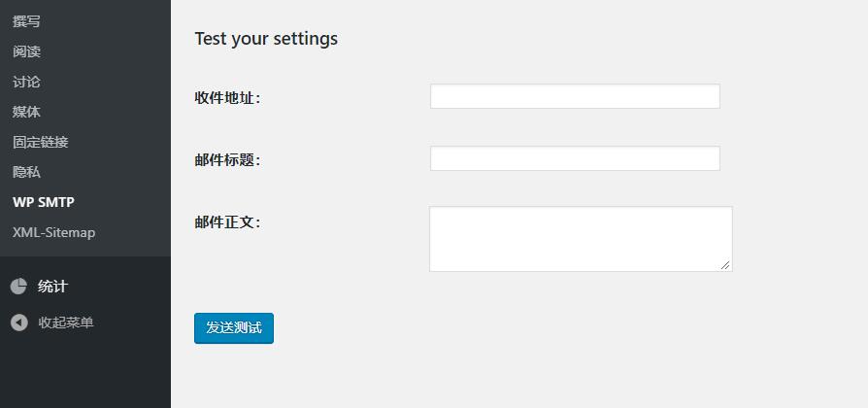Open XML-Sitemap settings
The width and height of the screenshot is (868, 408).
pyautogui.click(x=53, y=232)
